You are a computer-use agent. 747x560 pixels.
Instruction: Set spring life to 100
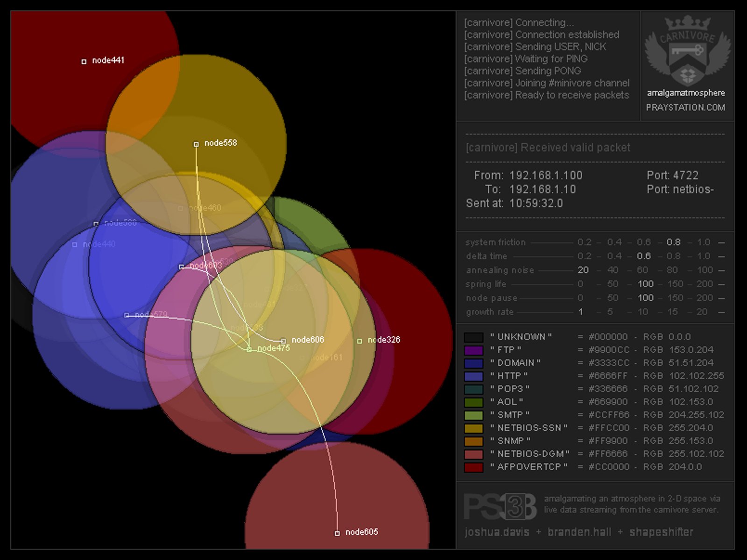[x=645, y=284]
